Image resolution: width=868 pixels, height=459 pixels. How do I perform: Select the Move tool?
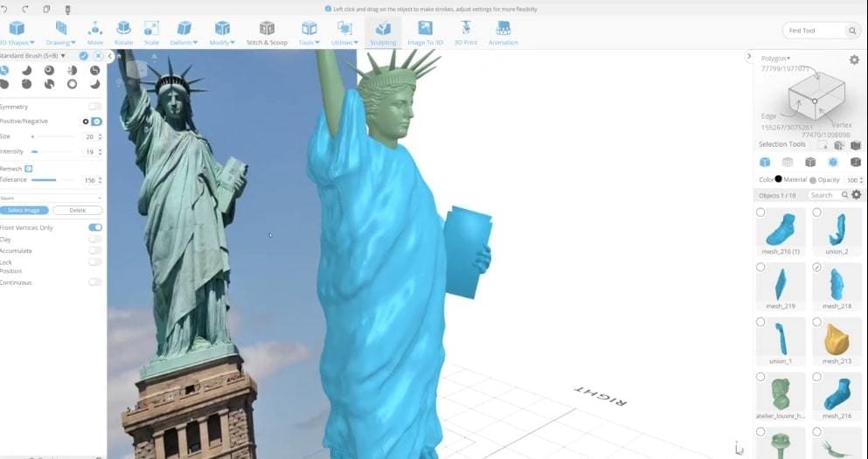[x=94, y=33]
